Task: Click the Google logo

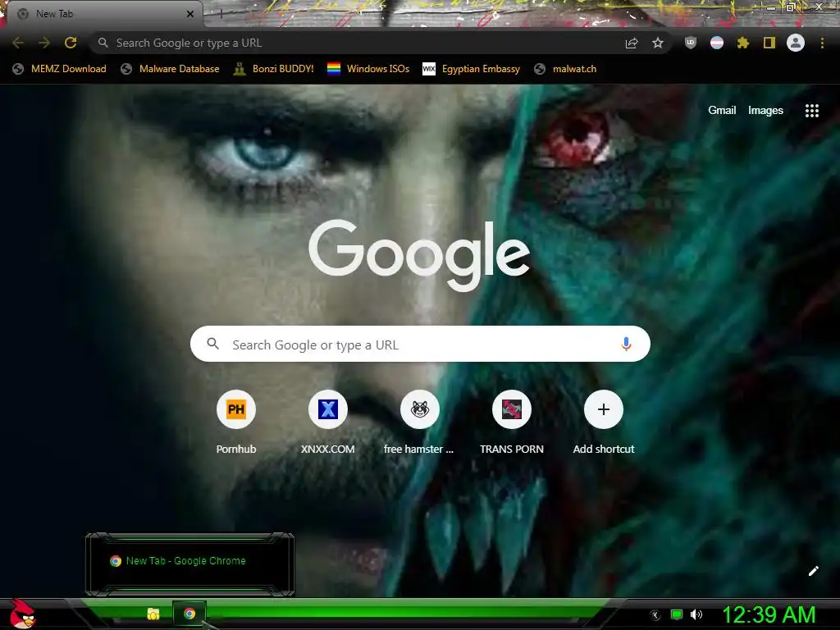Action: (x=419, y=254)
